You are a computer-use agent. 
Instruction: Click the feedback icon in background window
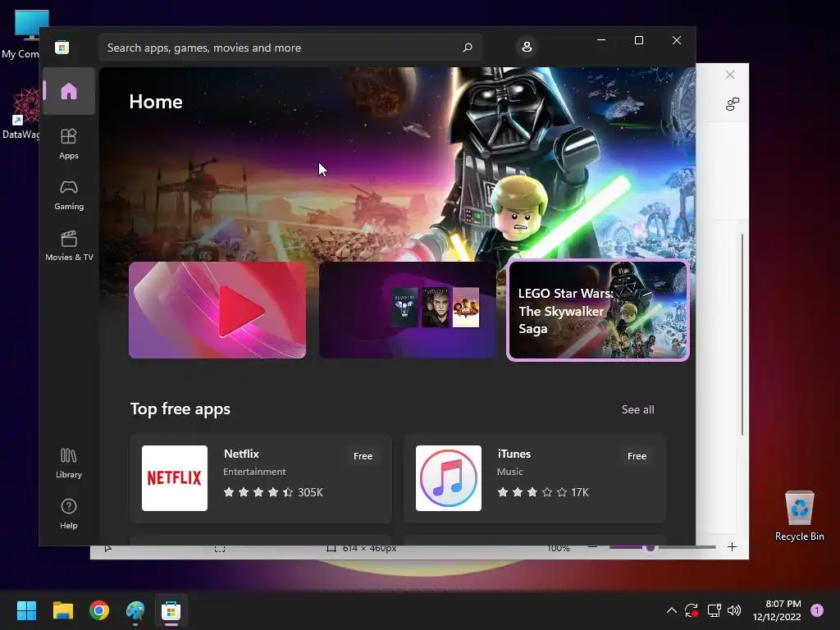click(x=733, y=104)
